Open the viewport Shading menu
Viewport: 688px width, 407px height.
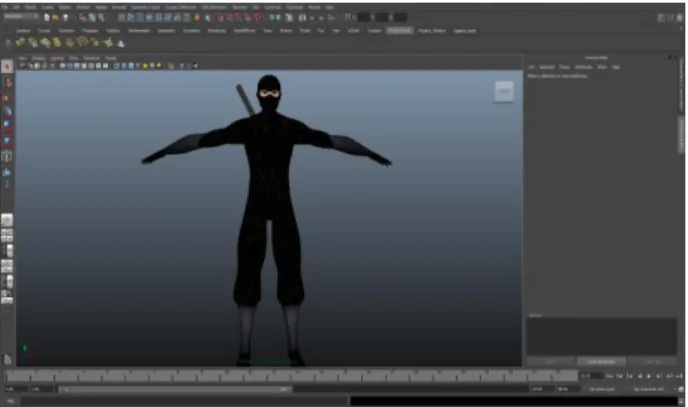pyautogui.click(x=38, y=58)
